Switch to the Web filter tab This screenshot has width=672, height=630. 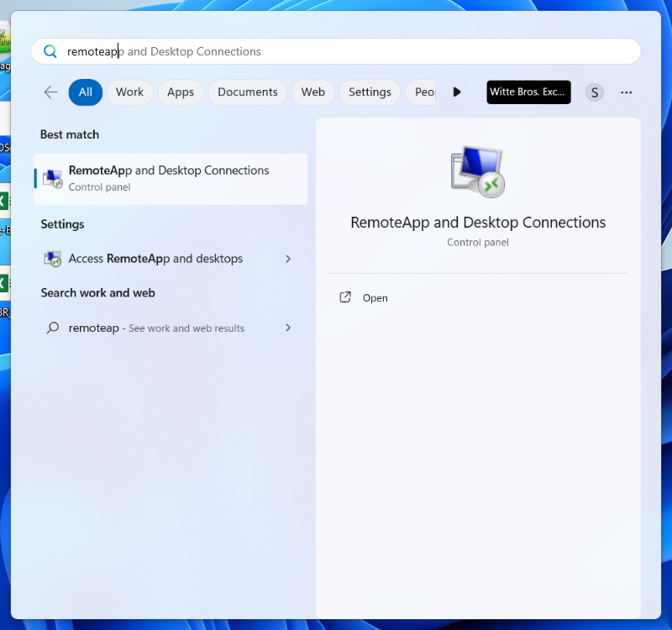[x=312, y=92]
